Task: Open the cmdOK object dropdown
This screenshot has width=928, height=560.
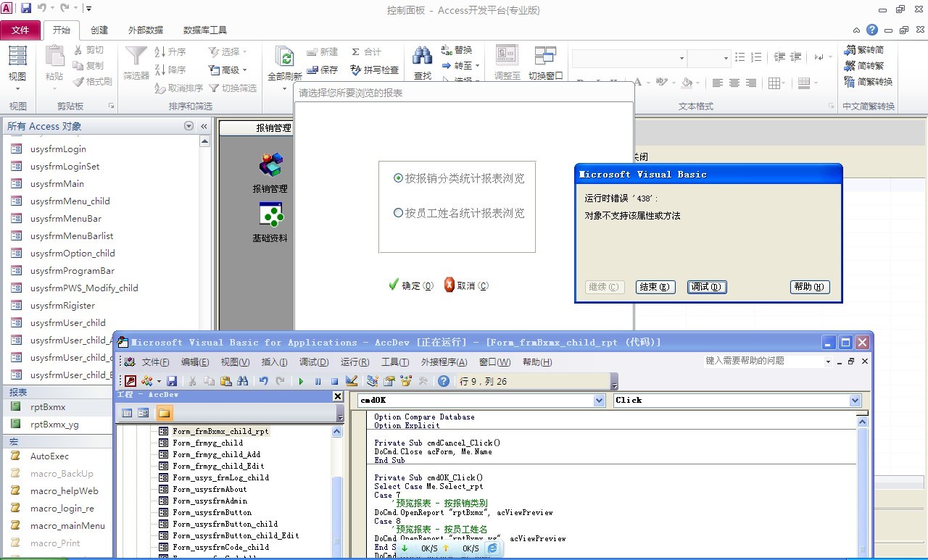Action: pos(599,400)
